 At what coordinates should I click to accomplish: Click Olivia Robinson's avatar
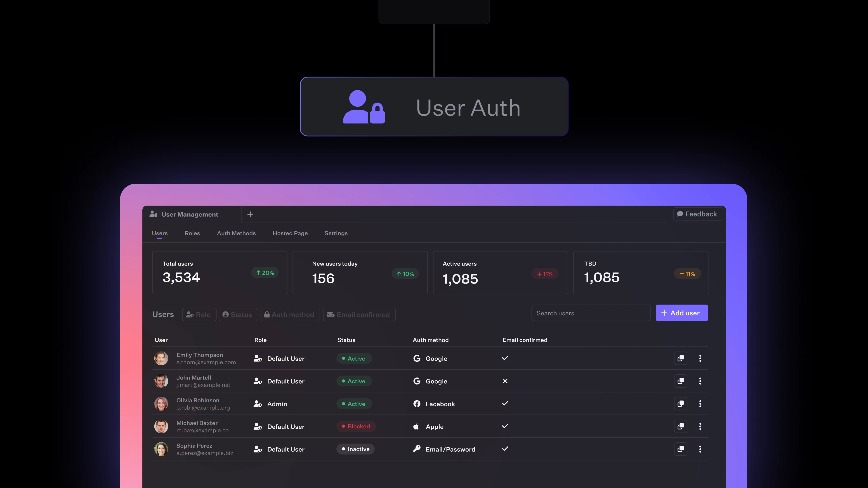coord(161,404)
